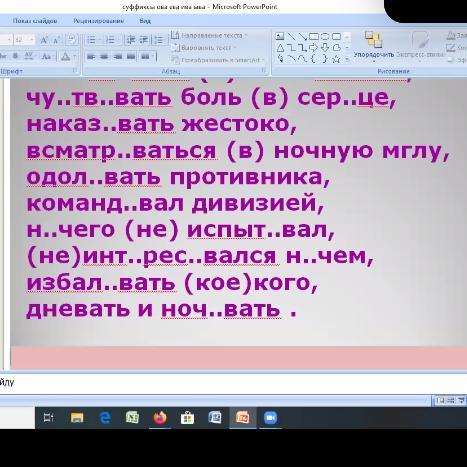Toggle align text left
Viewport: 467px width, 467px height.
click(x=91, y=56)
